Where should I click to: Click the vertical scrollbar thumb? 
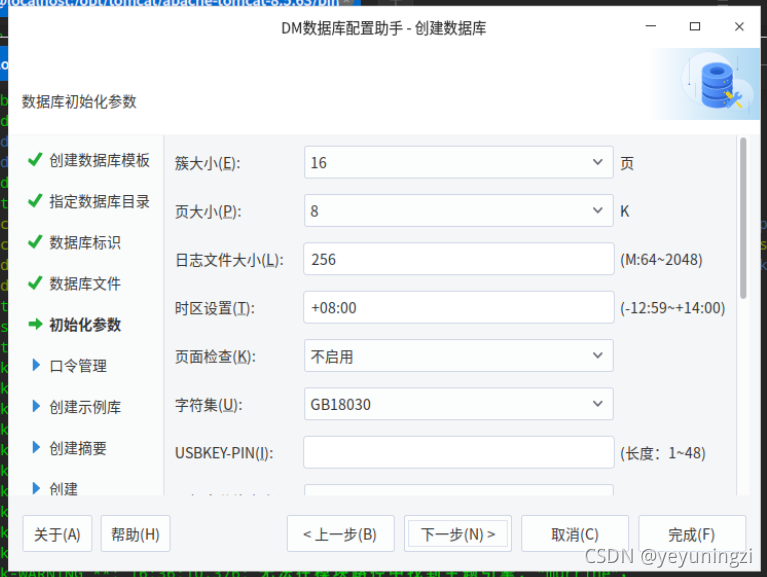[x=743, y=218]
